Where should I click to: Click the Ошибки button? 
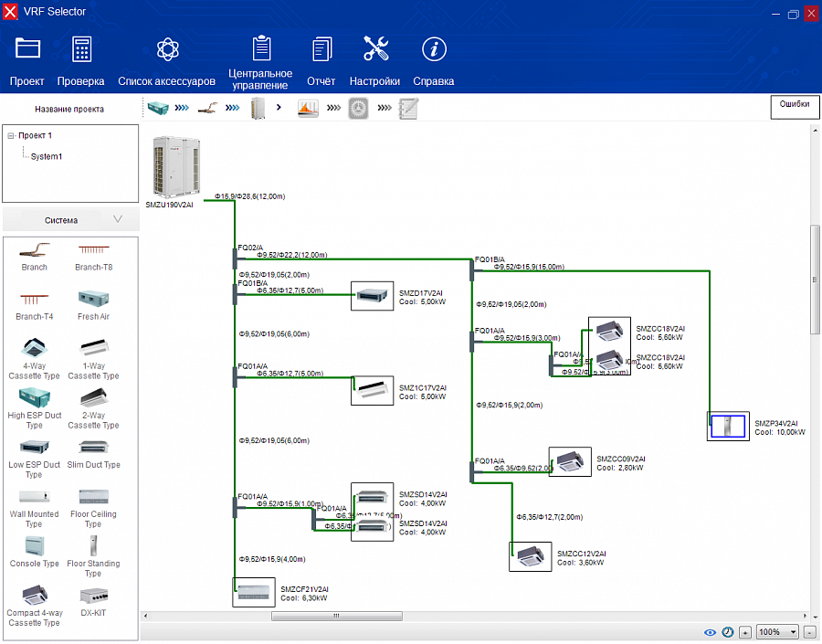pos(794,105)
